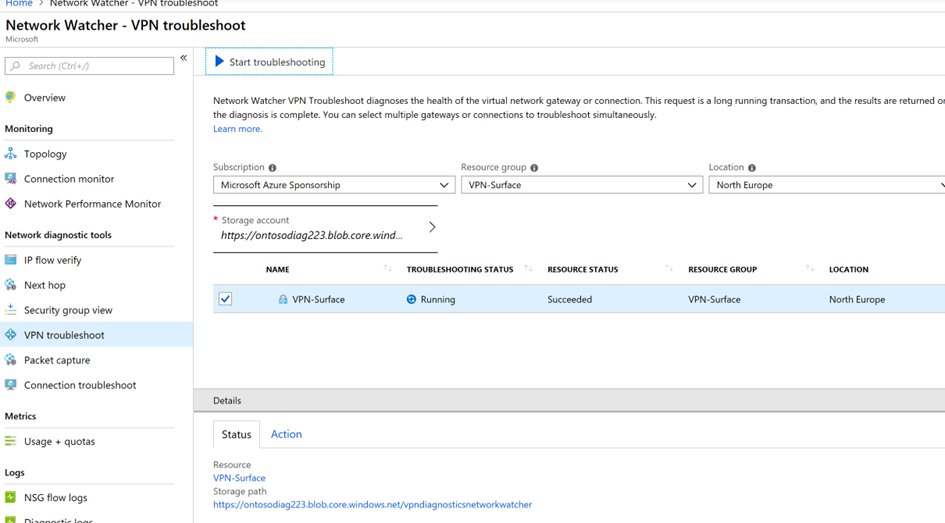Image resolution: width=945 pixels, height=523 pixels.
Task: Sort by Troubleshooting Status column arrows
Action: (529, 268)
